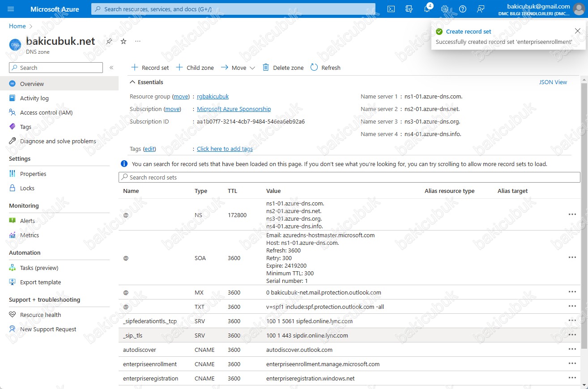Screen dimensions: 588x389
Task: Open the Help question mark icon
Action: 463,9
